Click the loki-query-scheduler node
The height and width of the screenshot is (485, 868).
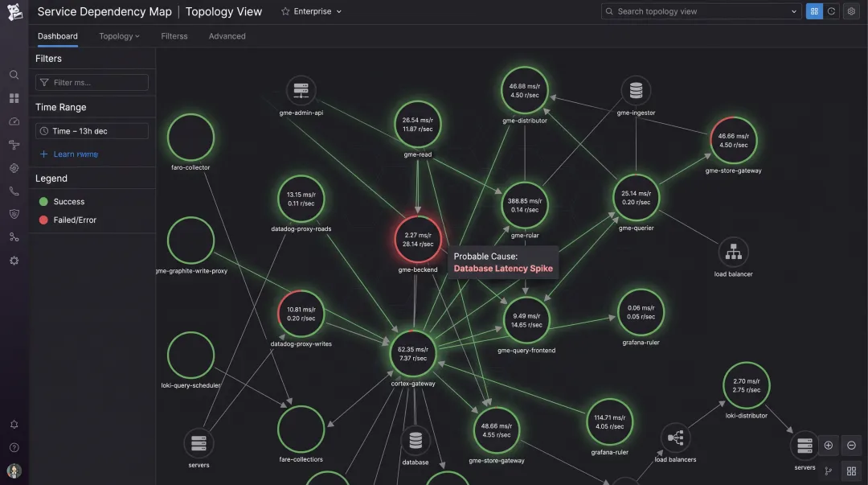tap(190, 356)
